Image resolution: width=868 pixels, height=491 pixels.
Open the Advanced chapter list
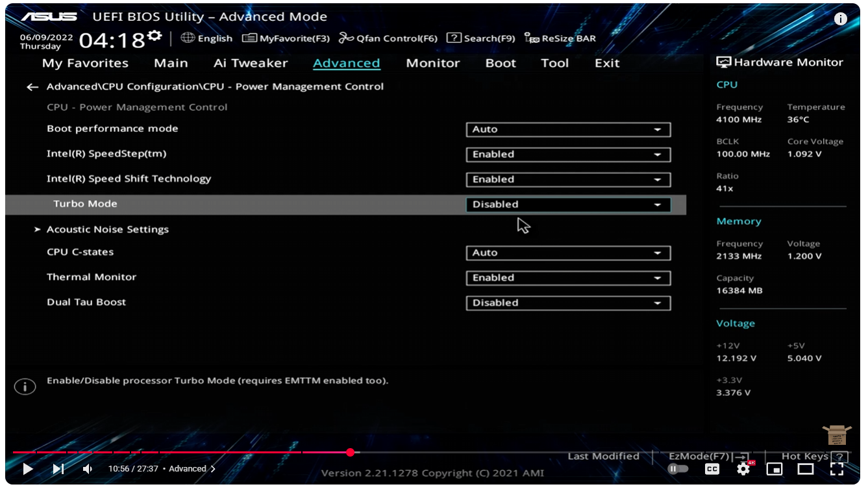(x=192, y=468)
